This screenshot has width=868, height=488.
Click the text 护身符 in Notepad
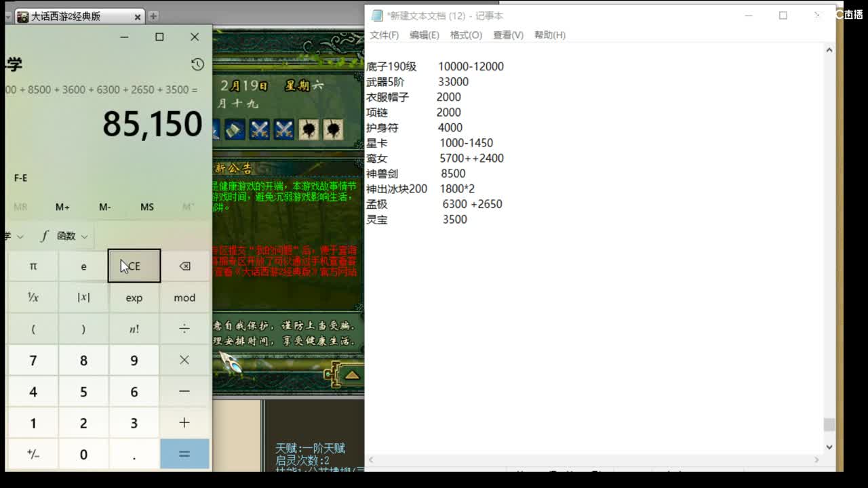[x=382, y=127]
